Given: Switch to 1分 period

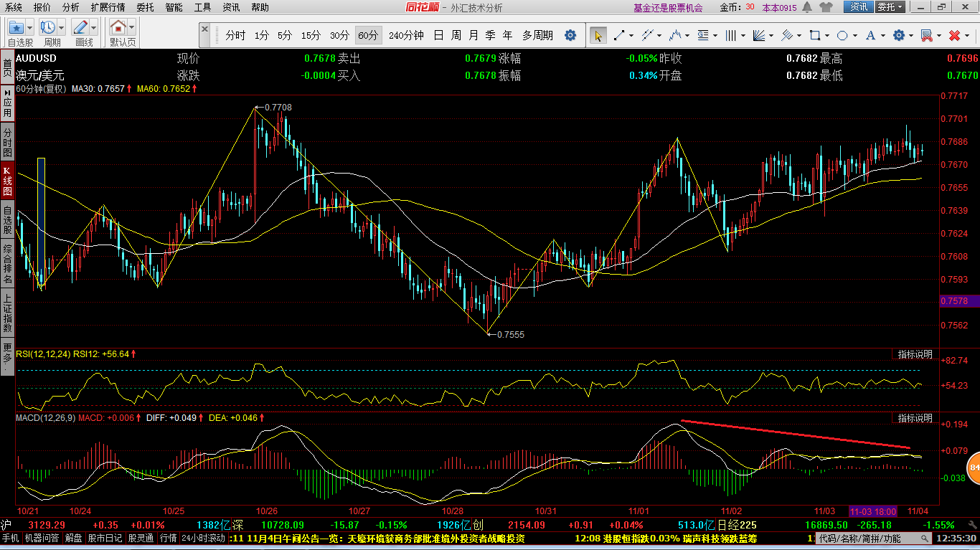Looking at the screenshot, I should point(262,35).
